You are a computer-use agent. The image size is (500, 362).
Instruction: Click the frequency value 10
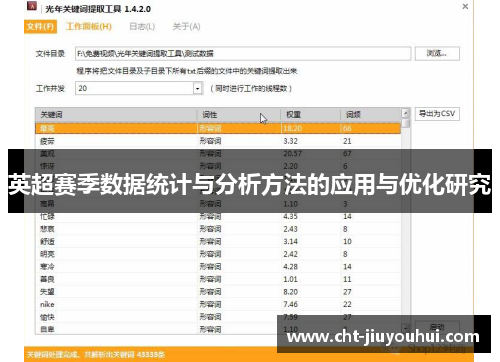pos(347,241)
